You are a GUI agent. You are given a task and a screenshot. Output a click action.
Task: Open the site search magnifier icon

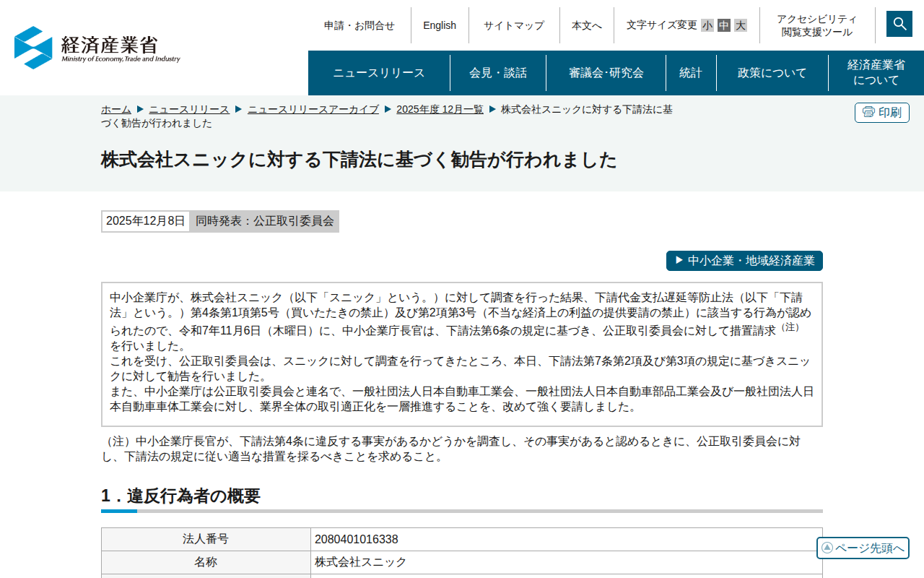coord(899,24)
